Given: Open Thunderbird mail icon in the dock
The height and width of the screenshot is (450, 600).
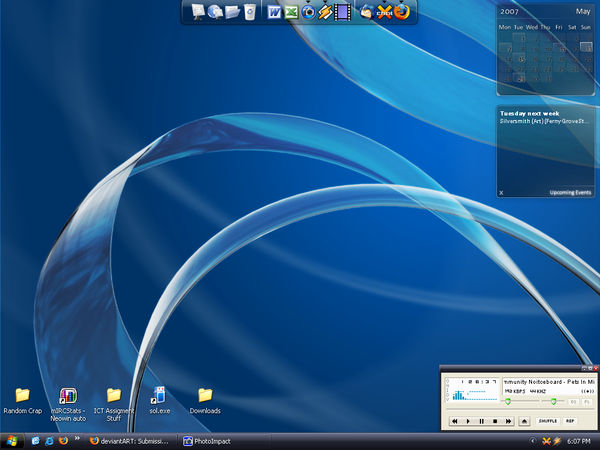Looking at the screenshot, I should click(367, 12).
